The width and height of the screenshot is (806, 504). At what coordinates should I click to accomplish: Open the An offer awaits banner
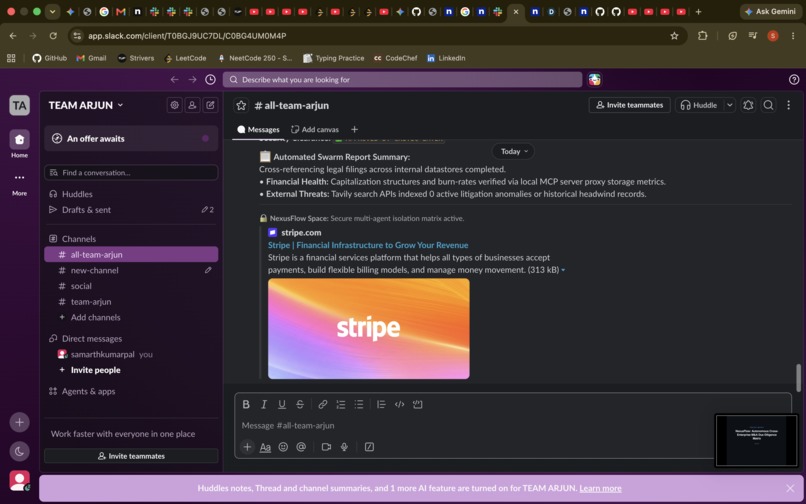(x=131, y=138)
